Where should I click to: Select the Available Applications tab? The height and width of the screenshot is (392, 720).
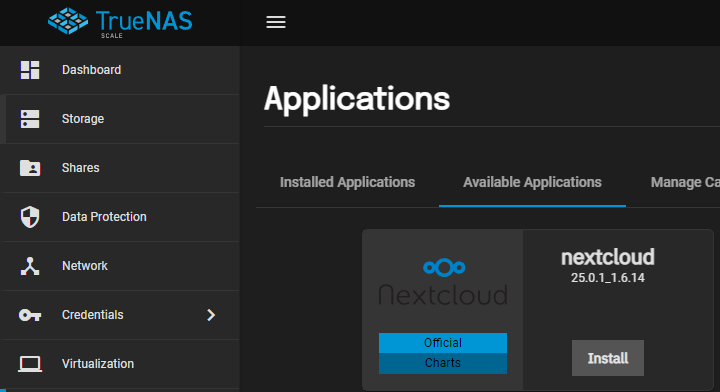point(532,182)
